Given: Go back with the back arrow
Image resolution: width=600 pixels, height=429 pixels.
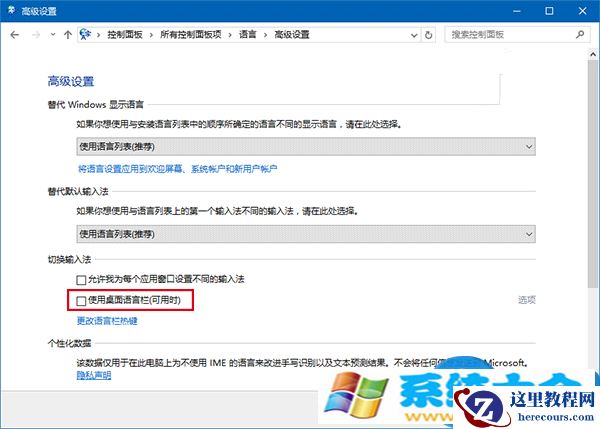Looking at the screenshot, I should pos(15,35).
